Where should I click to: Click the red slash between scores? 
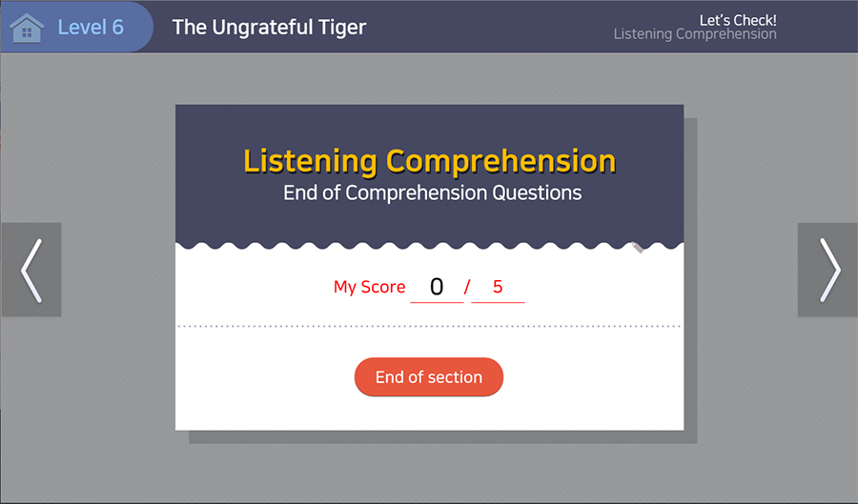[467, 287]
